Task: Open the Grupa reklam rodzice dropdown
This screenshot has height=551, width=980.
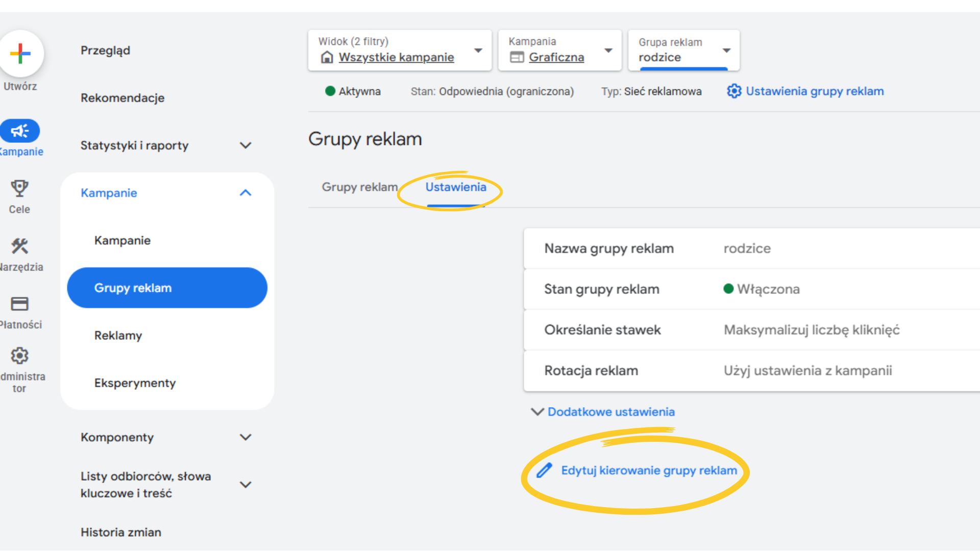Action: pyautogui.click(x=726, y=51)
